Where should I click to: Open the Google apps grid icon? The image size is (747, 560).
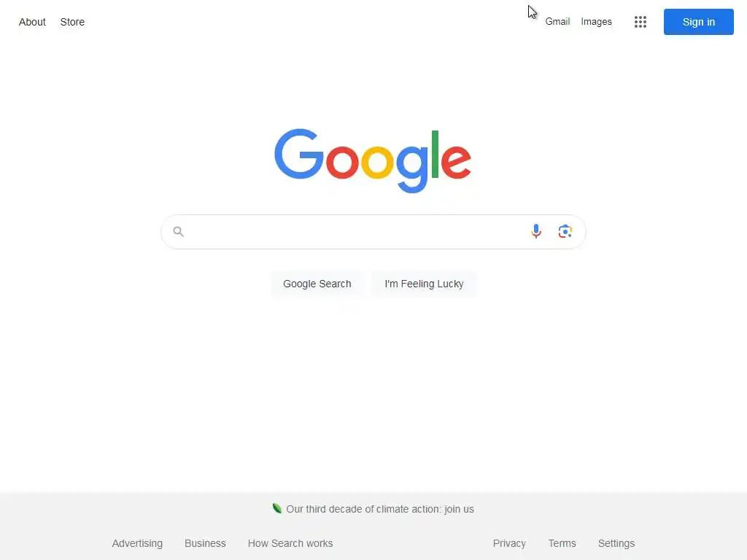pyautogui.click(x=640, y=22)
